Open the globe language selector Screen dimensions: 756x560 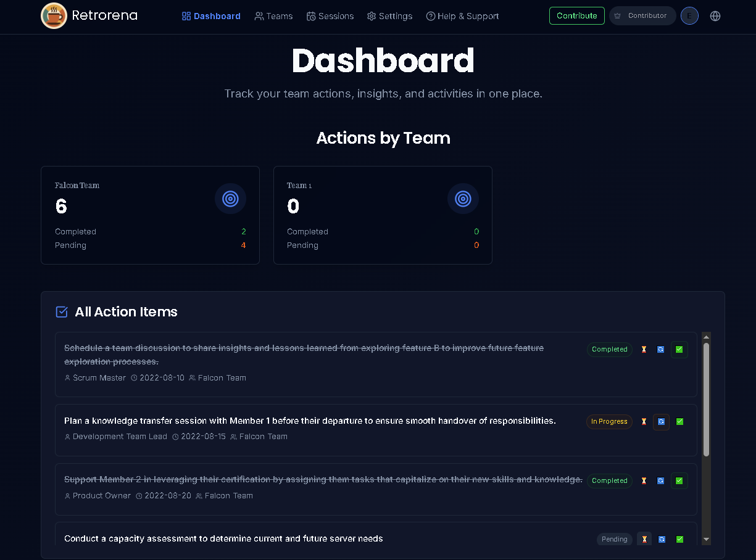click(715, 16)
